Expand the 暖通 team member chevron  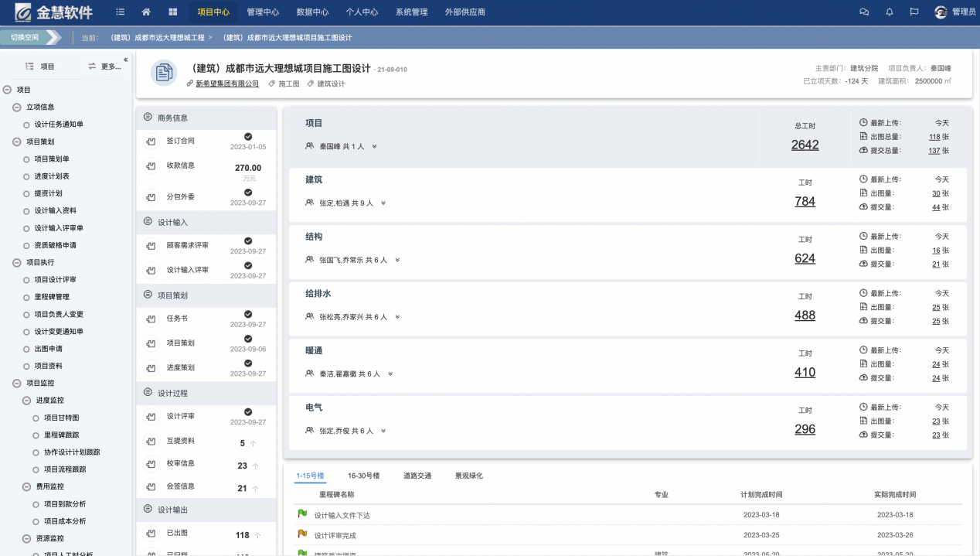coord(390,374)
